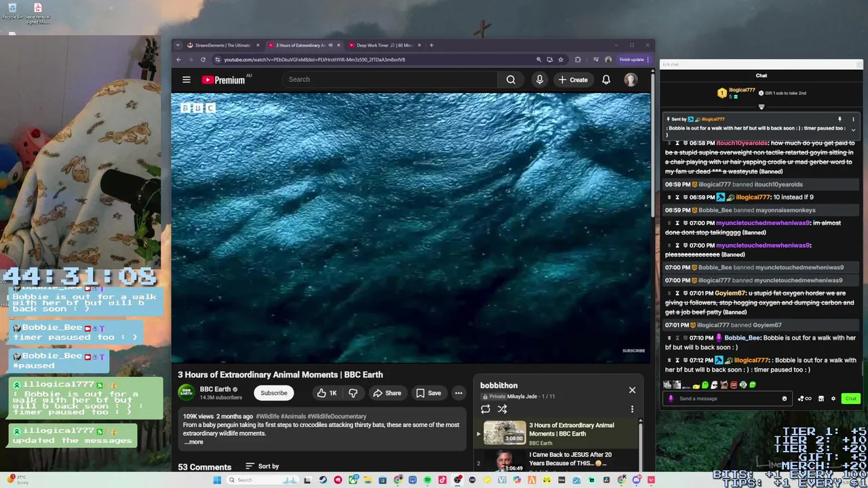Open the bobbithon playlist options menu

click(632, 409)
